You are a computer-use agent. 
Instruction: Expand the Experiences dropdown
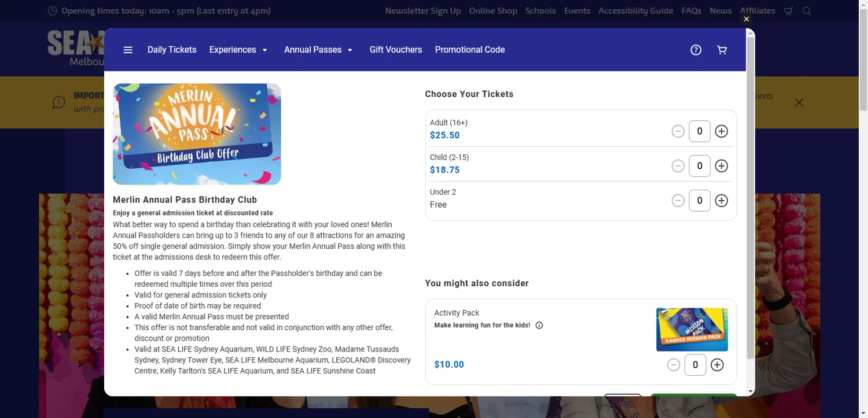(238, 50)
